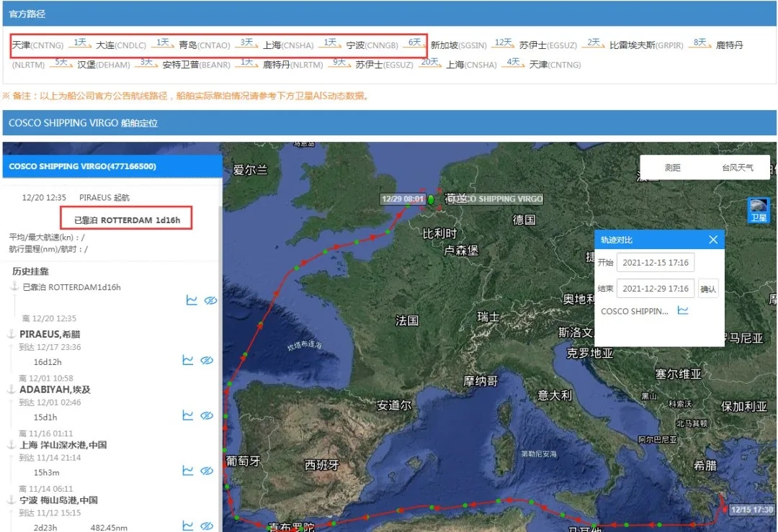
Task: Select the green ship marker on the map
Action: tap(431, 199)
